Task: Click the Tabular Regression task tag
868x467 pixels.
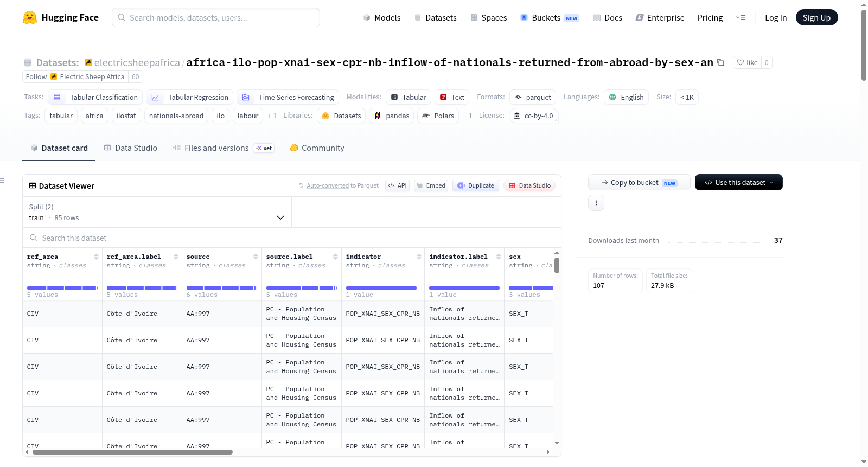Action: pos(190,97)
